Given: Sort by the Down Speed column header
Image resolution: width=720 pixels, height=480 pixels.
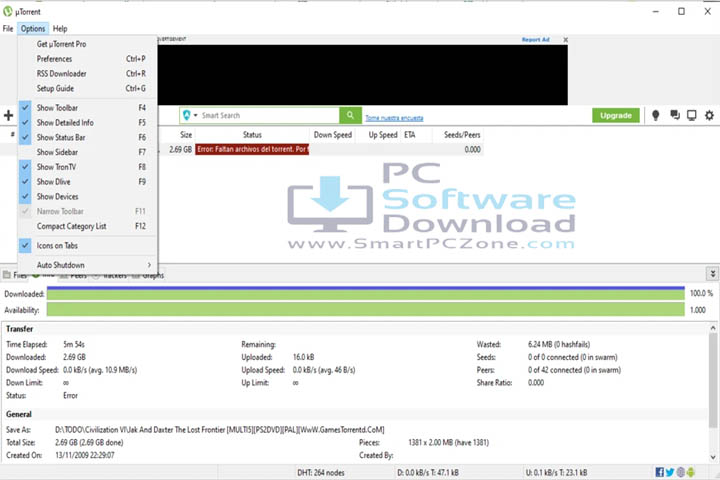Looking at the screenshot, I should pos(332,135).
